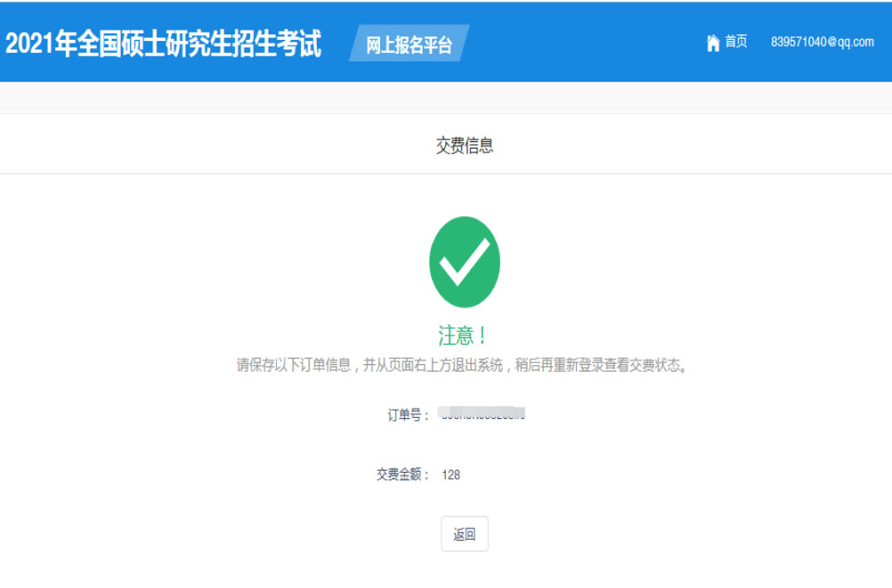Click the 订单号 label
Viewport: 892px width, 588px height.
[408, 415]
